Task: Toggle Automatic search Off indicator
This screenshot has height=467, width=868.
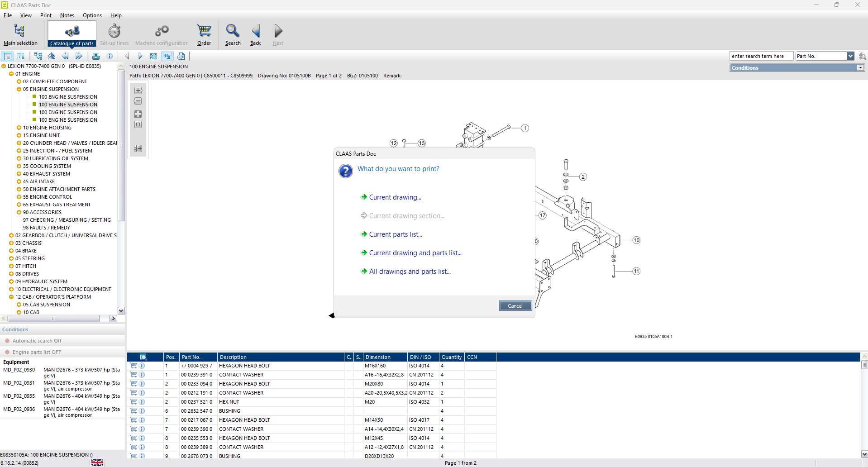Action: coord(7,341)
